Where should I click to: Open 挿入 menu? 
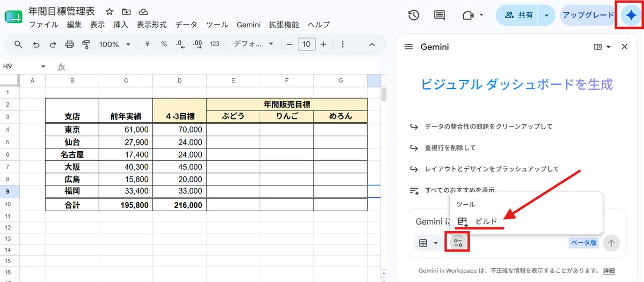[121, 25]
